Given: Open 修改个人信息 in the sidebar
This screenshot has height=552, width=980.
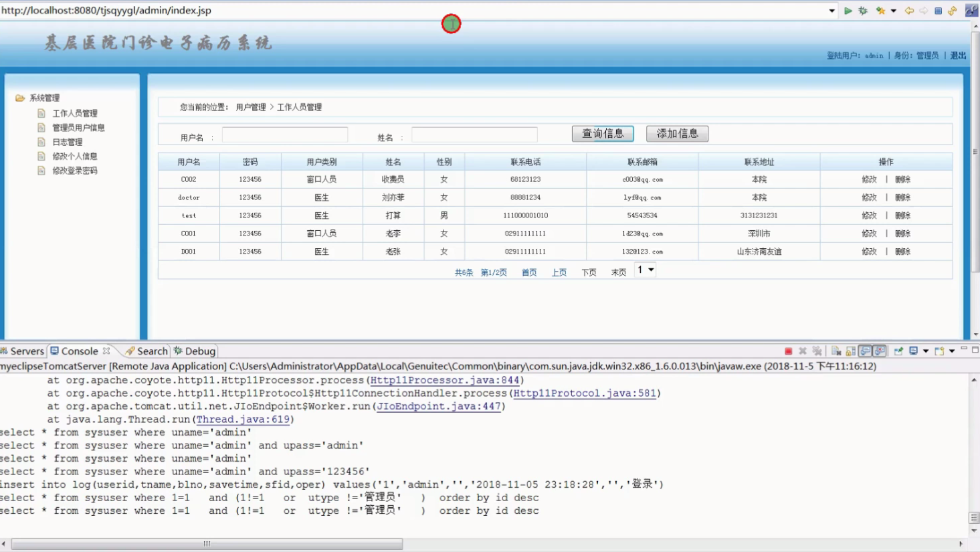Looking at the screenshot, I should (75, 157).
